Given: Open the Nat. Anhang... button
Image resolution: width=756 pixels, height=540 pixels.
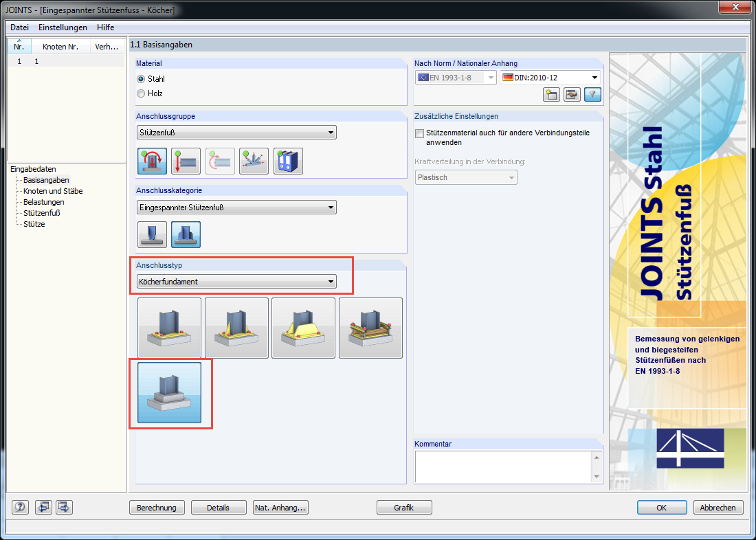Looking at the screenshot, I should [280, 507].
